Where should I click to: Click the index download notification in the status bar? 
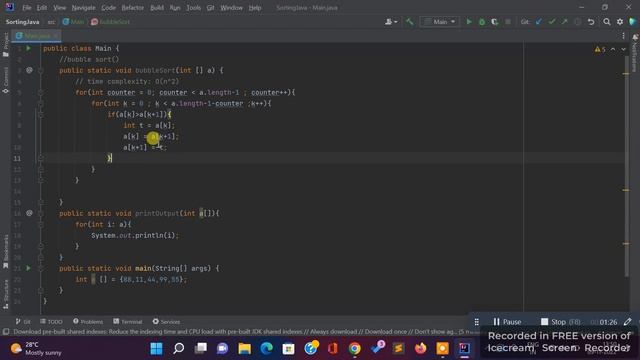pos(241,332)
